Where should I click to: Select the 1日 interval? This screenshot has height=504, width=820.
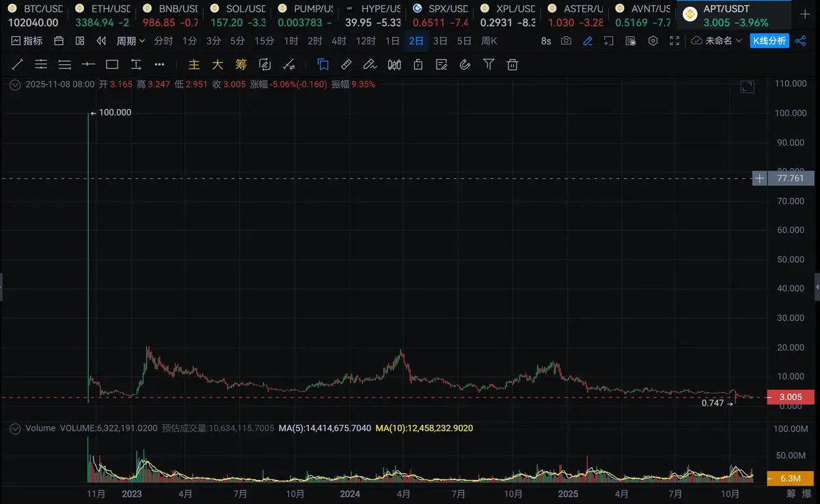click(x=392, y=41)
